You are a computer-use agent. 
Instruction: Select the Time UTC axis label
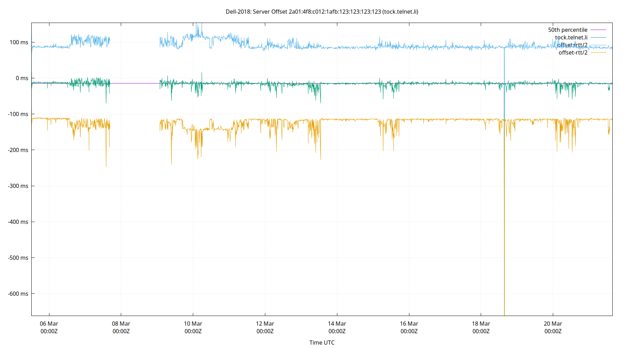pyautogui.click(x=322, y=342)
